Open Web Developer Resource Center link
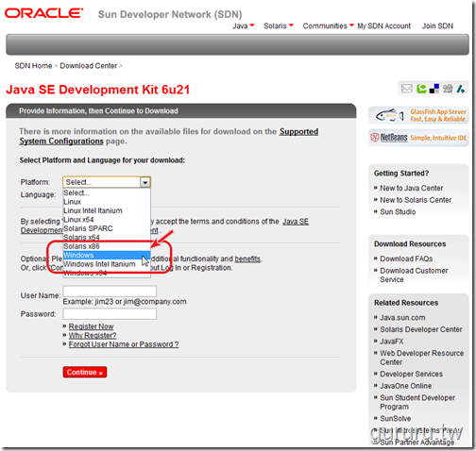The width and height of the screenshot is (476, 451). pos(421,358)
